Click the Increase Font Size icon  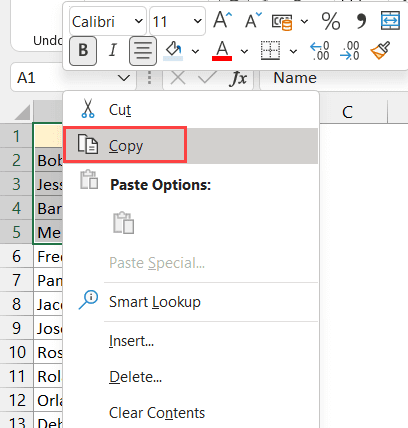tap(222, 21)
